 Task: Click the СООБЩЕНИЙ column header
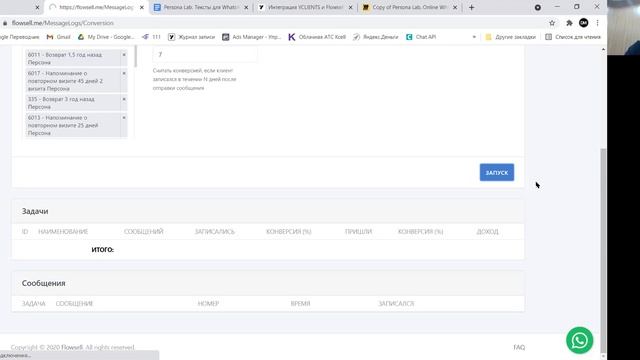point(144,231)
